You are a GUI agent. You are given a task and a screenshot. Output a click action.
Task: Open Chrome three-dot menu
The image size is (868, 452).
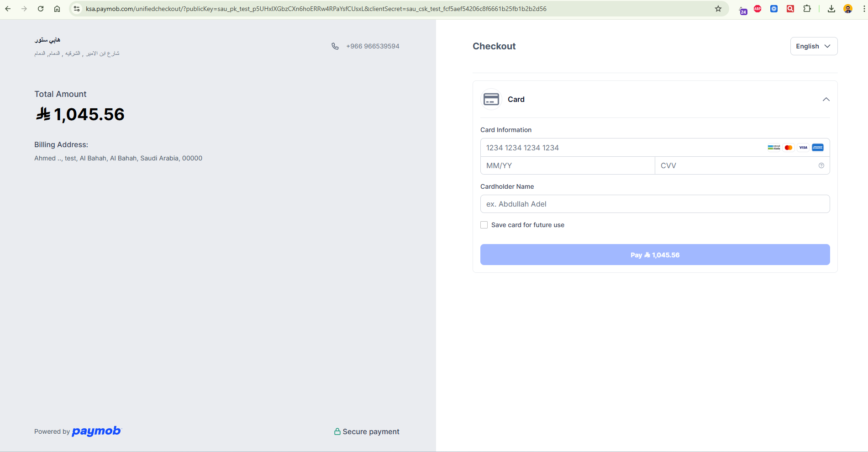[863, 9]
